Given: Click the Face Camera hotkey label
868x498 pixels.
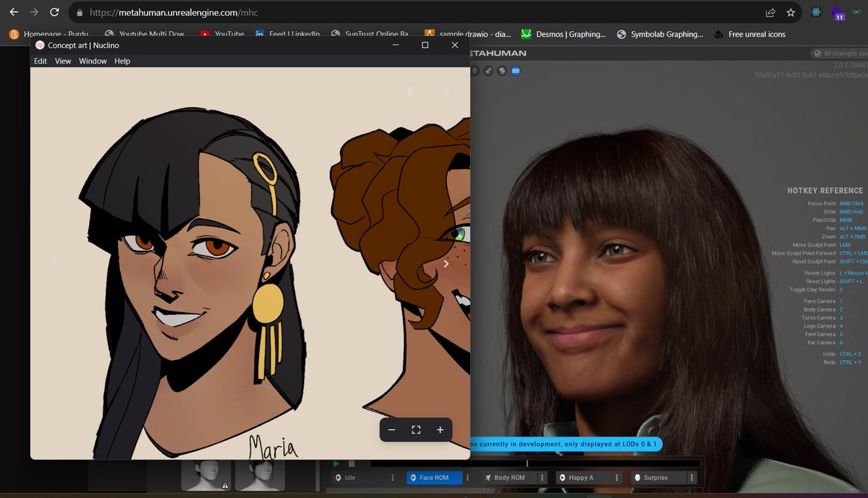Looking at the screenshot, I should tap(820, 301).
